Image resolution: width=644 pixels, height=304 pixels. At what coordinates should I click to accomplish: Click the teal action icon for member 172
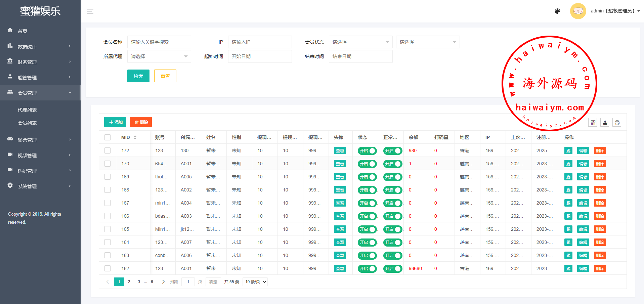tap(568, 151)
